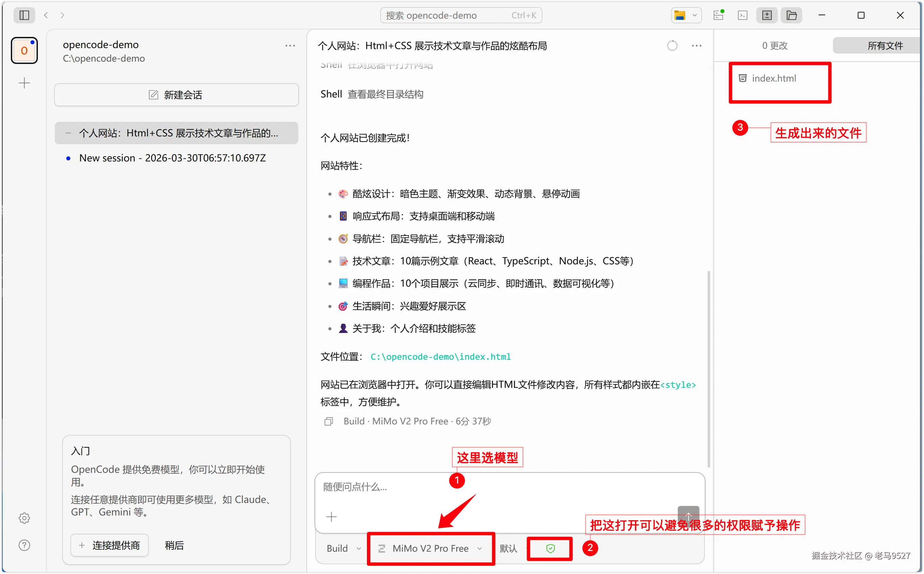
Task: Switch to the 0 更改 tab
Action: tap(775, 46)
